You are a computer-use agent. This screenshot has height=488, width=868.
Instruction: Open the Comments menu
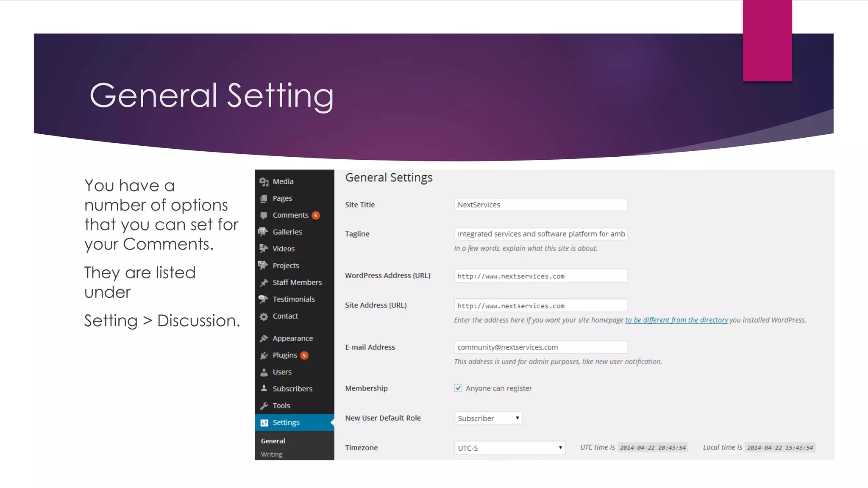pos(295,215)
